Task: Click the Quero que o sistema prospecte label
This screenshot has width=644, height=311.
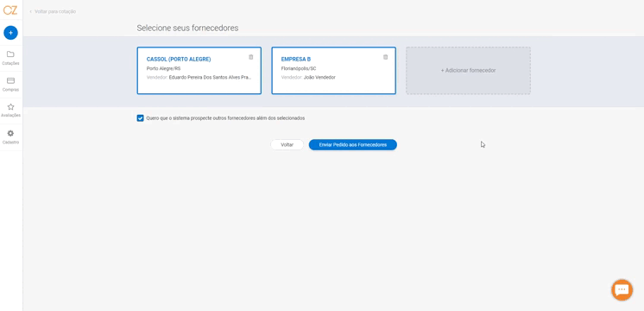Action: coord(225,118)
